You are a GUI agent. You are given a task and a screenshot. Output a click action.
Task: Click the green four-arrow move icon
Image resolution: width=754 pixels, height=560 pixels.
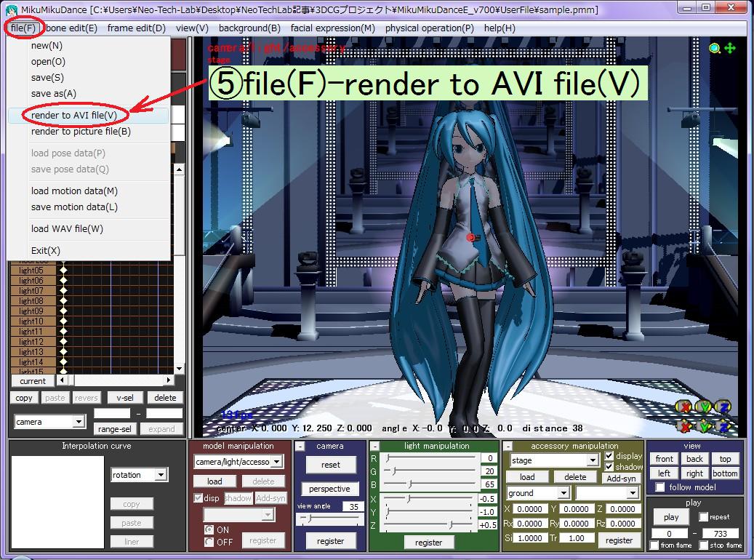tap(729, 48)
